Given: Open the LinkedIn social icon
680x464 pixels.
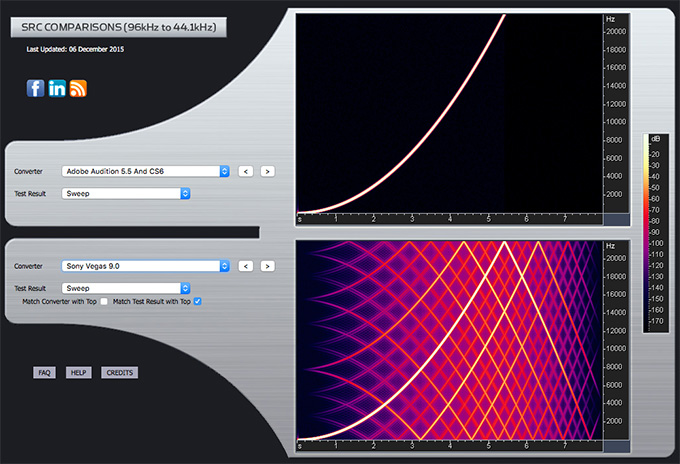Looking at the screenshot, I should point(57,88).
